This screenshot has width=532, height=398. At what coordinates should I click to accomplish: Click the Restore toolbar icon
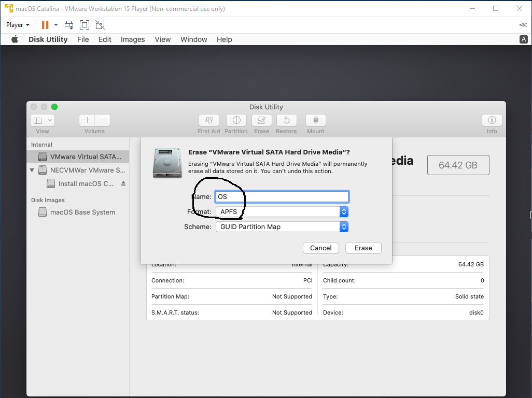(x=286, y=120)
